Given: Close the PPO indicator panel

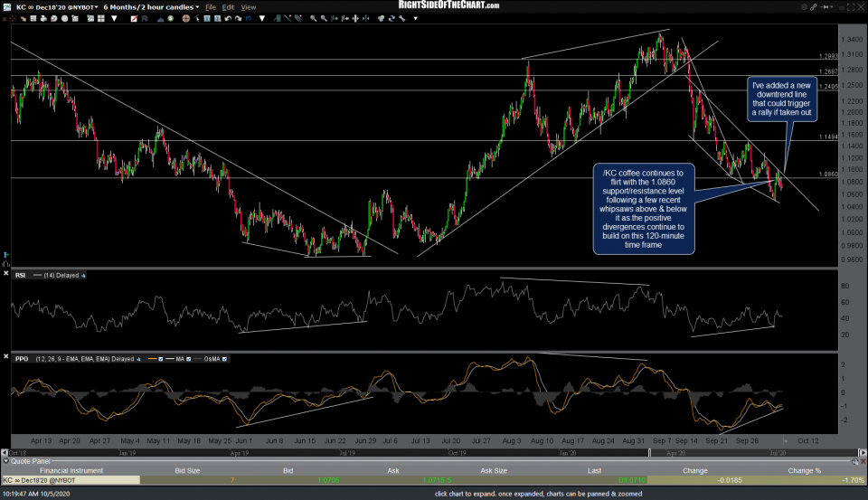Looking at the screenshot, I should [5, 359].
